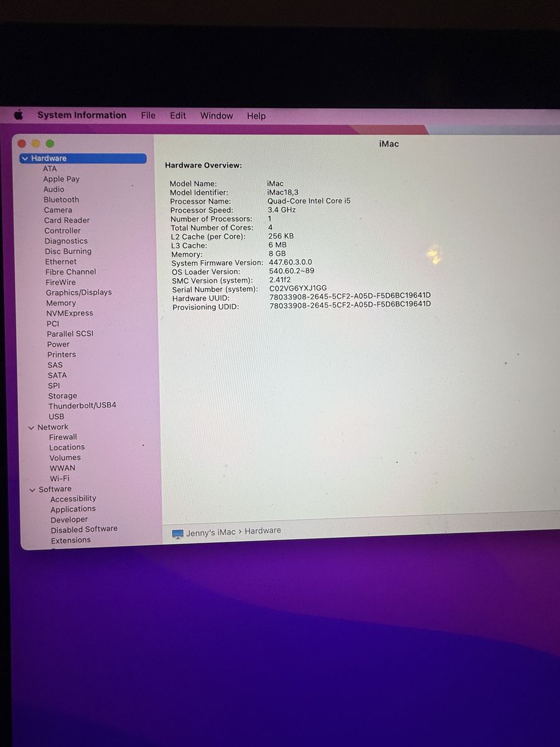Select Fibre Channel in the sidebar
Screen dimensions: 560x747
click(x=70, y=272)
